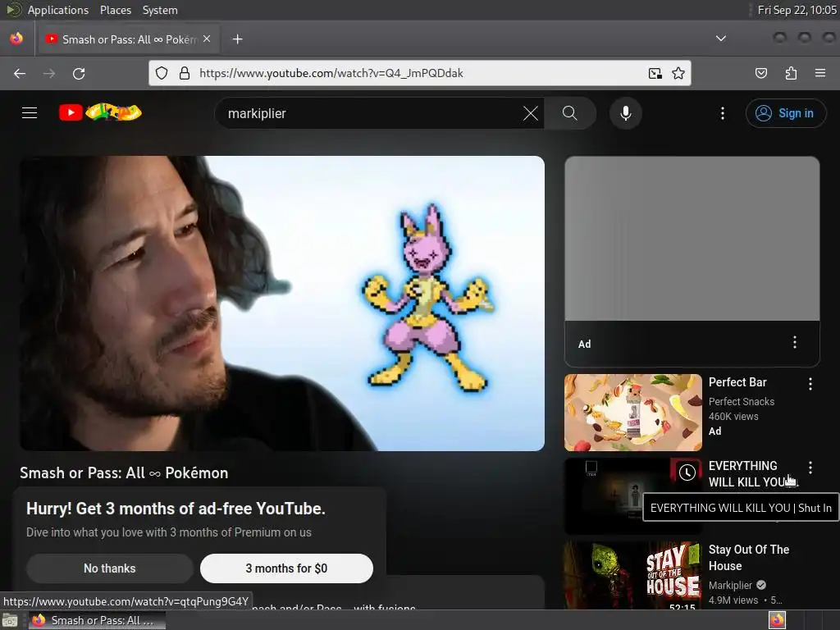Show desktop from bottom panel icon
This screenshot has width=840, height=630.
pos(10,620)
